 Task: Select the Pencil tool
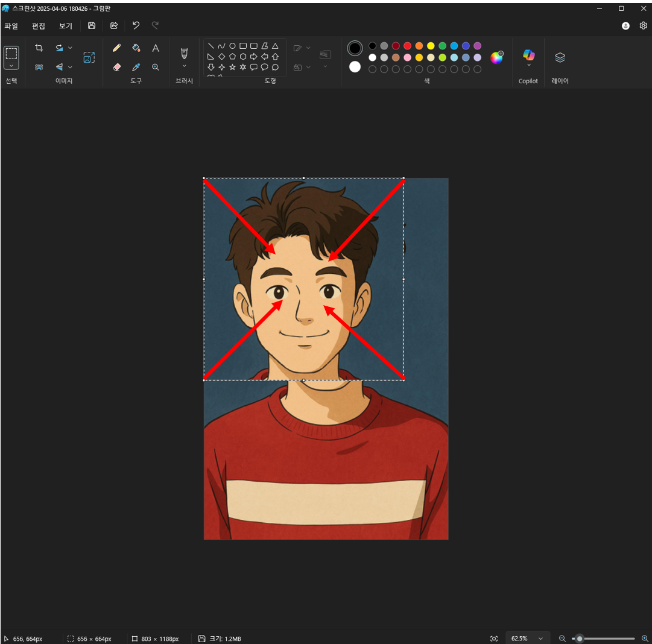point(117,48)
